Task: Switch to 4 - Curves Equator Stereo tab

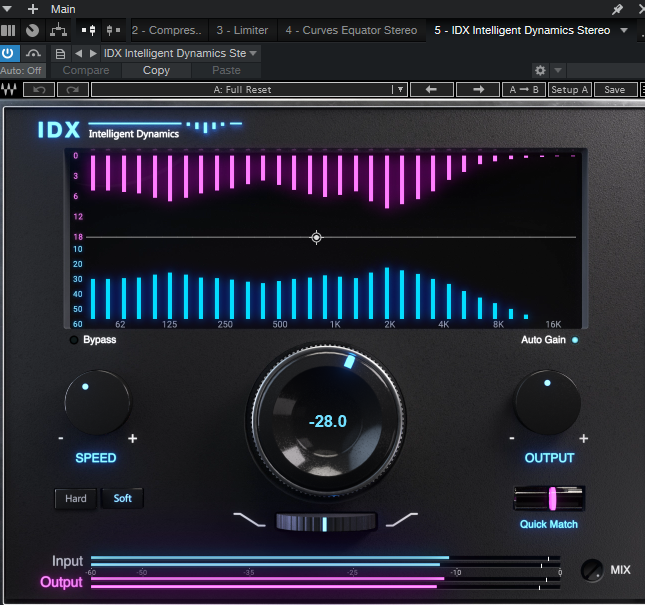Action: tap(351, 30)
